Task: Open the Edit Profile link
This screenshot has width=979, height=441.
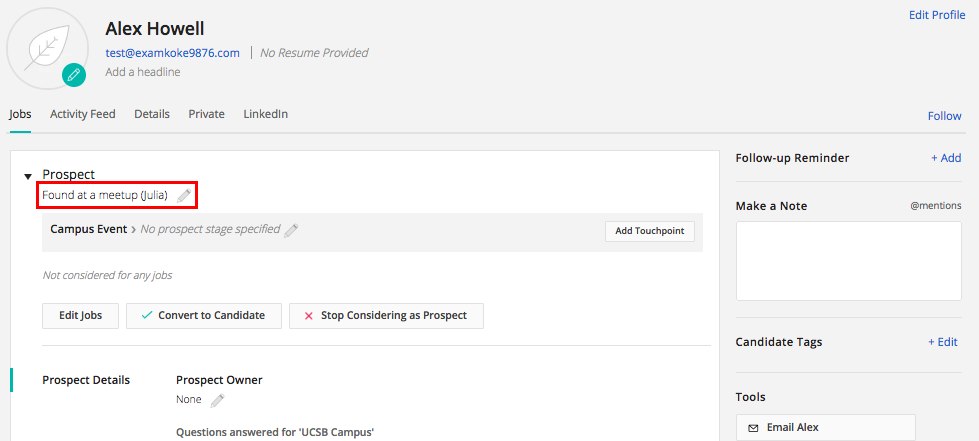Action: (x=937, y=15)
